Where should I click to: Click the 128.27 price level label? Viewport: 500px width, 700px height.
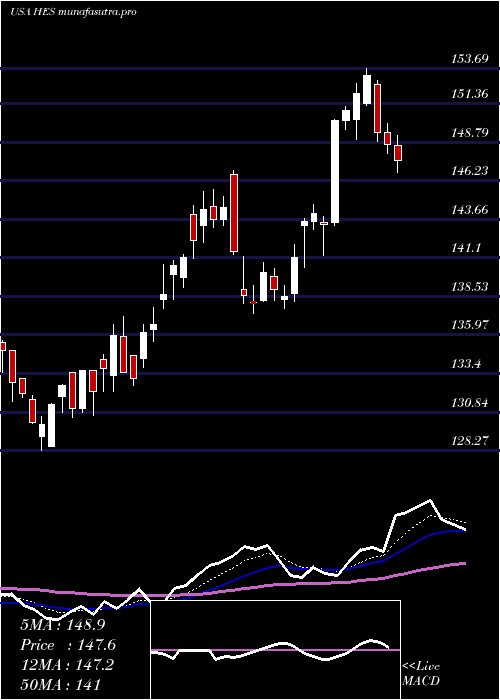point(470,441)
